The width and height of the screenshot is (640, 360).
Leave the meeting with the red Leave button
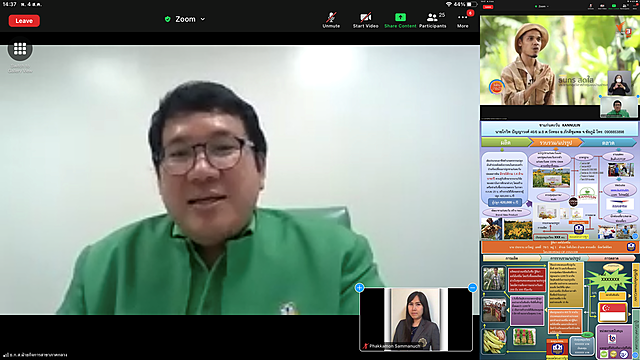(24, 21)
